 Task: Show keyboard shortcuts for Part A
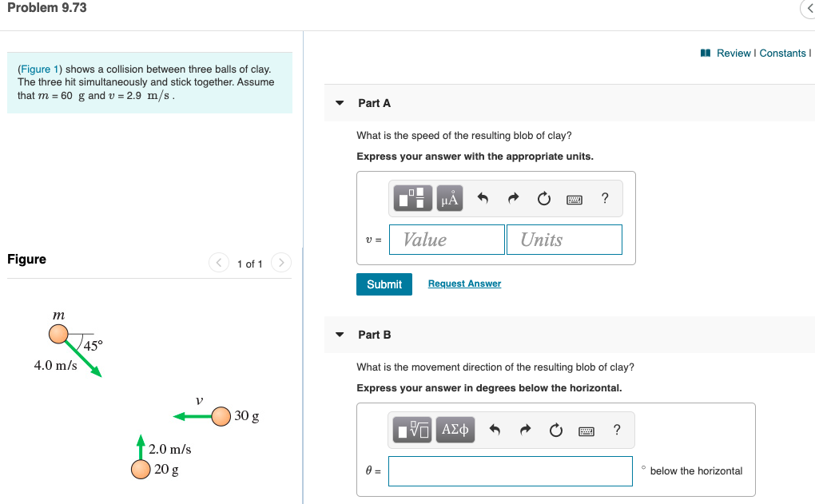tap(574, 200)
